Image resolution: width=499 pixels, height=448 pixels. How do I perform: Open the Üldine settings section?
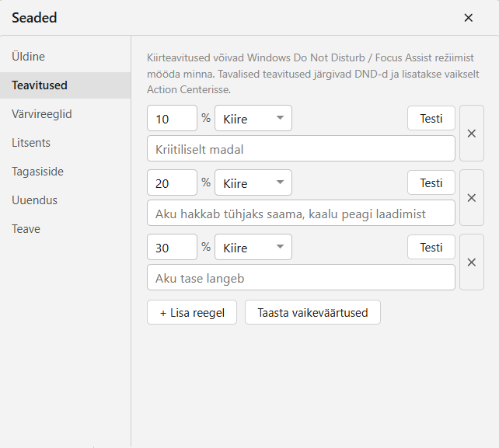(65, 57)
